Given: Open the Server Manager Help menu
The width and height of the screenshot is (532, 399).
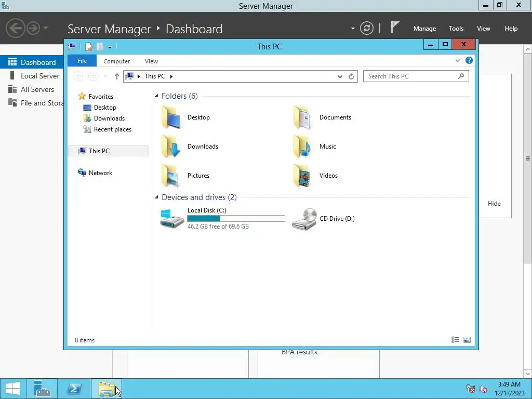Looking at the screenshot, I should pyautogui.click(x=511, y=29).
